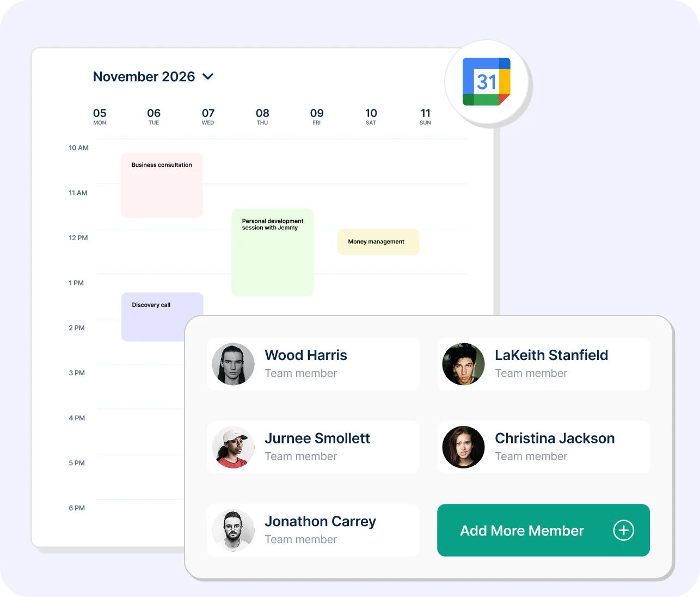Select Monday, November 05 column header

click(99, 116)
